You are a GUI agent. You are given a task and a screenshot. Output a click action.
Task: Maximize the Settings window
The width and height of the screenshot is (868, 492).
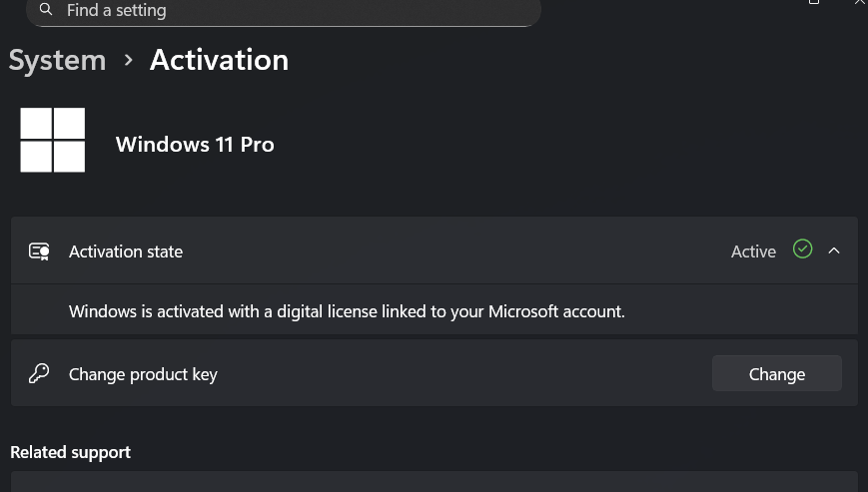[814, 3]
